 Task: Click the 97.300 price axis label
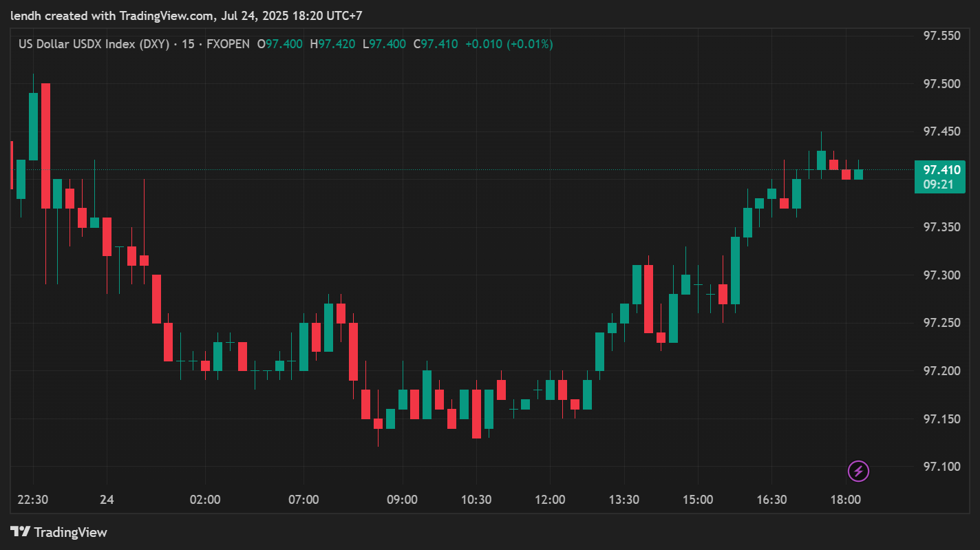pos(941,275)
